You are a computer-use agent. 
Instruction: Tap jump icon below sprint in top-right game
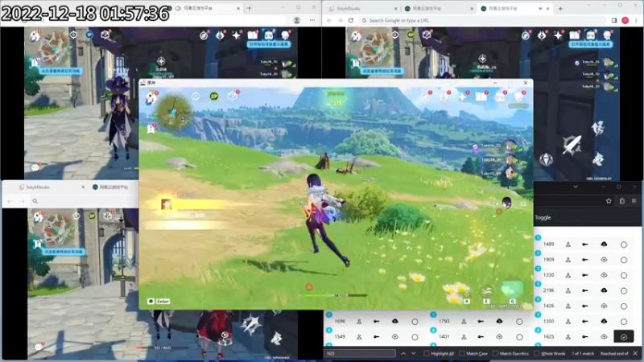(x=598, y=158)
